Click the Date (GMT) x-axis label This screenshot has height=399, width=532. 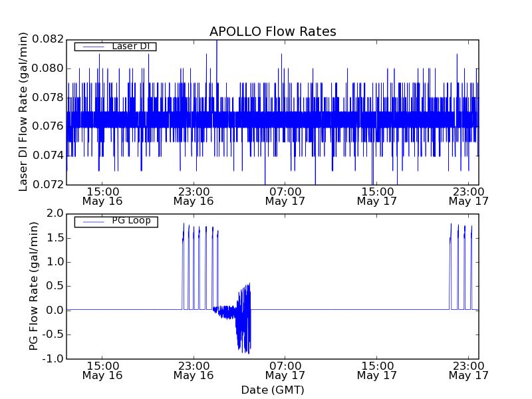point(273,390)
